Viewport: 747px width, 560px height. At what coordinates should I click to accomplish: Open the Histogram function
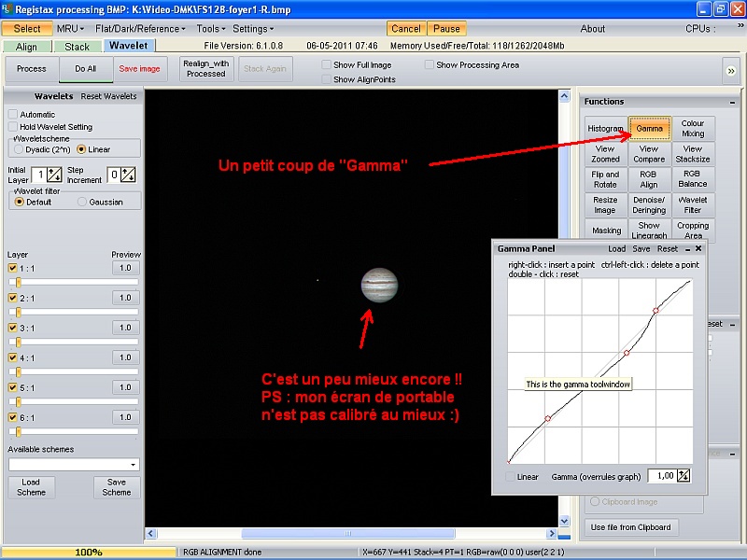coord(605,129)
